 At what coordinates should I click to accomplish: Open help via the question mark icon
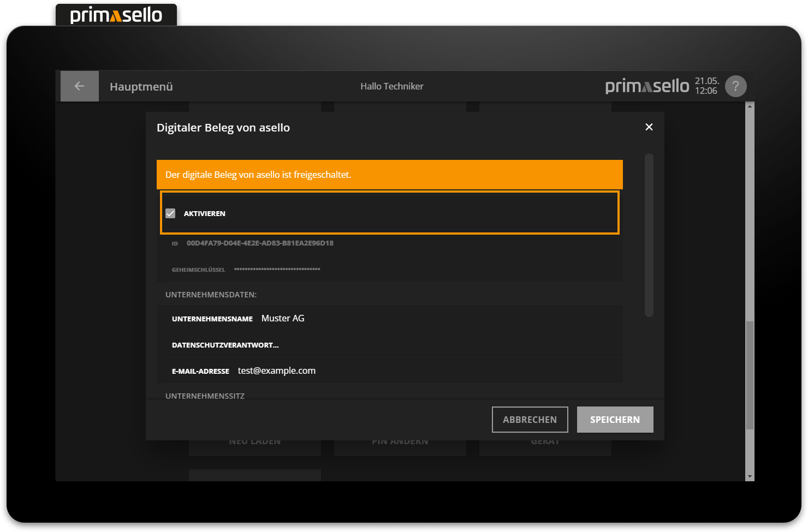735,86
